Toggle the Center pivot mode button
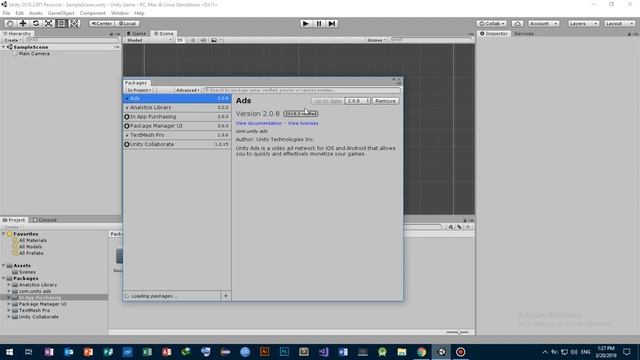The image size is (640, 360). 102,24
